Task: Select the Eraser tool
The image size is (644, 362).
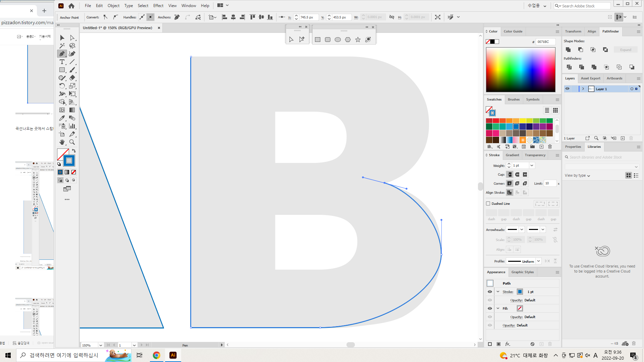Action: tap(72, 78)
